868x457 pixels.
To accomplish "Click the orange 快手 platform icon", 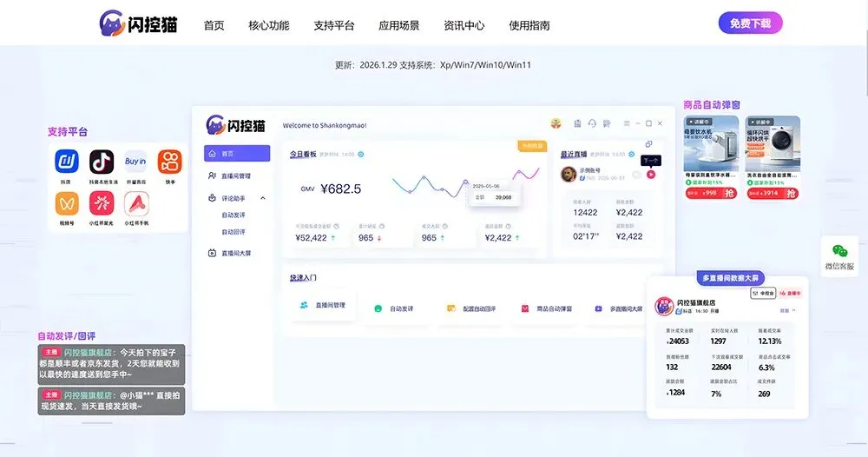I will pyautogui.click(x=169, y=162).
